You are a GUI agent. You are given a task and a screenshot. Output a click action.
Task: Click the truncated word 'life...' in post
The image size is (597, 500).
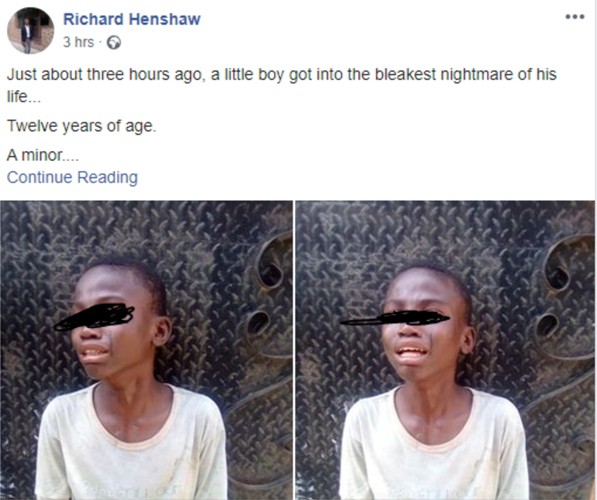[23, 97]
